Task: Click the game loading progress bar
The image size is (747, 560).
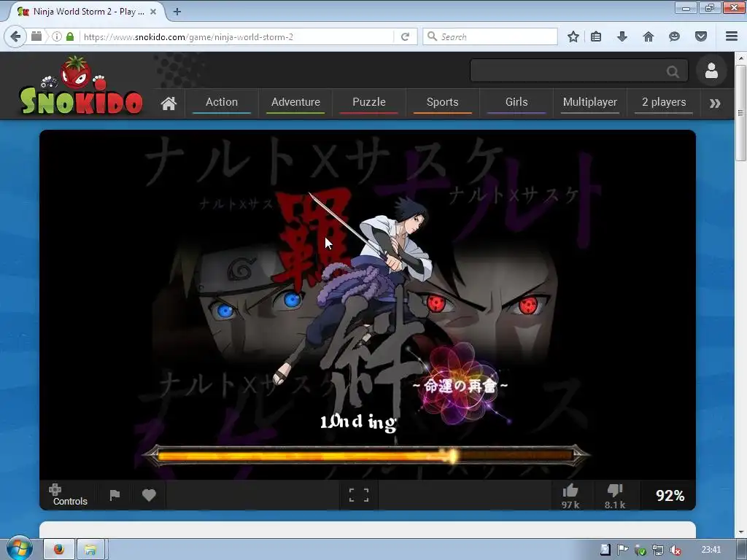Action: (x=366, y=456)
